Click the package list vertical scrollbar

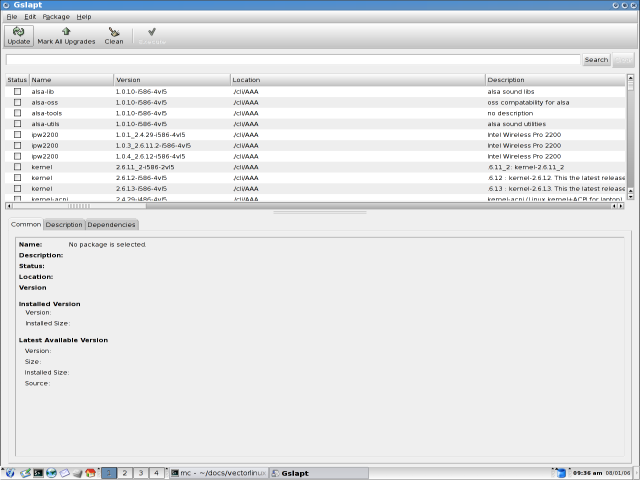coord(630,140)
